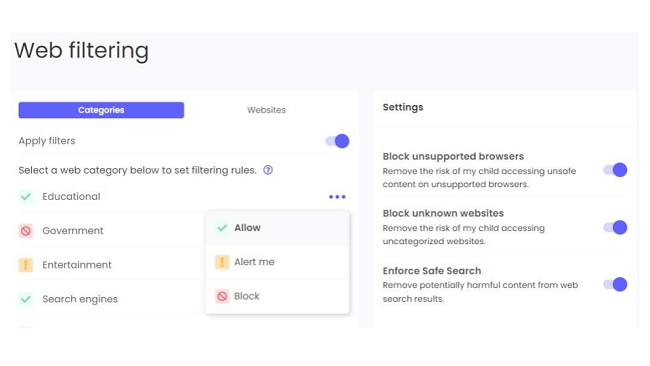Click 'Remove potentially harmful content' description text
The image size is (650, 366).
[x=480, y=292]
